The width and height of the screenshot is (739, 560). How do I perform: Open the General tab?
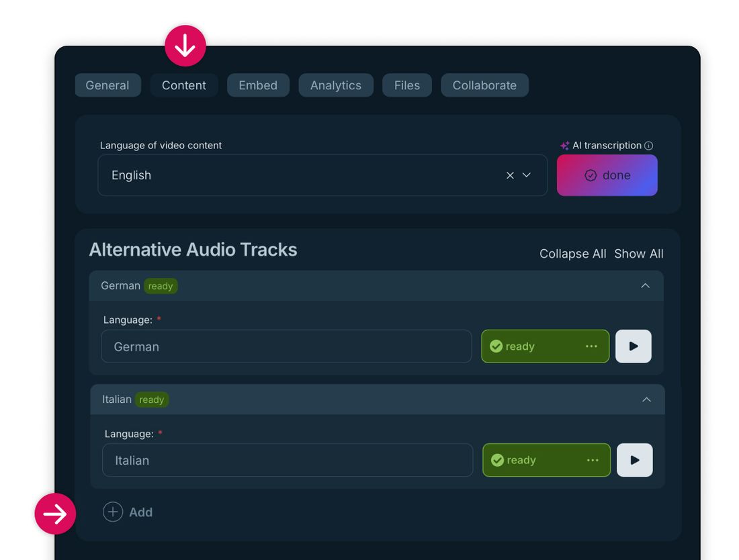(107, 85)
